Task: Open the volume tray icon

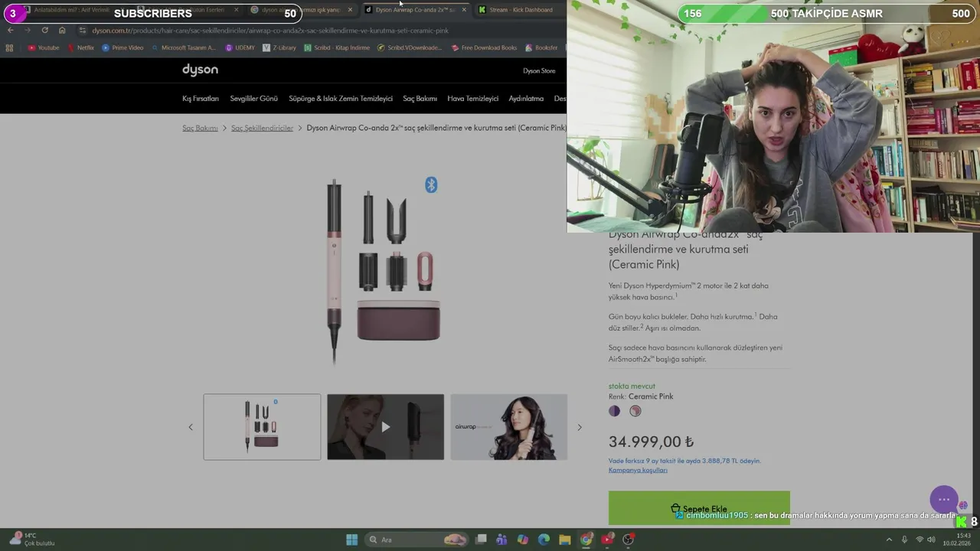Action: [x=933, y=540]
